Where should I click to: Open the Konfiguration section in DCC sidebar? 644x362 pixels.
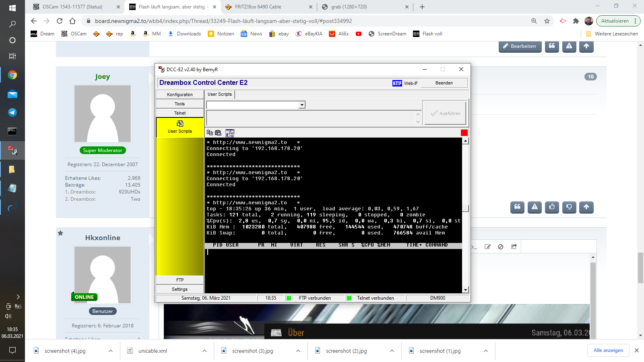point(180,95)
